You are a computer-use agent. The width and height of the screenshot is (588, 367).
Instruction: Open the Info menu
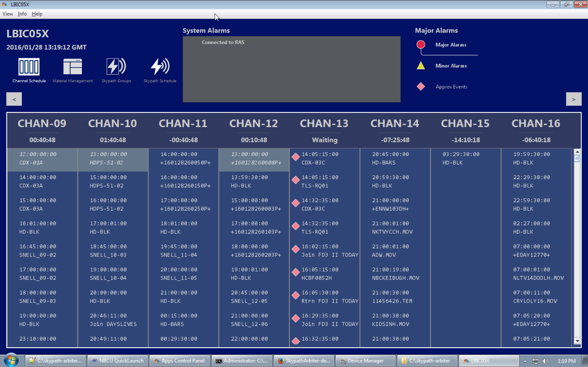[22, 14]
